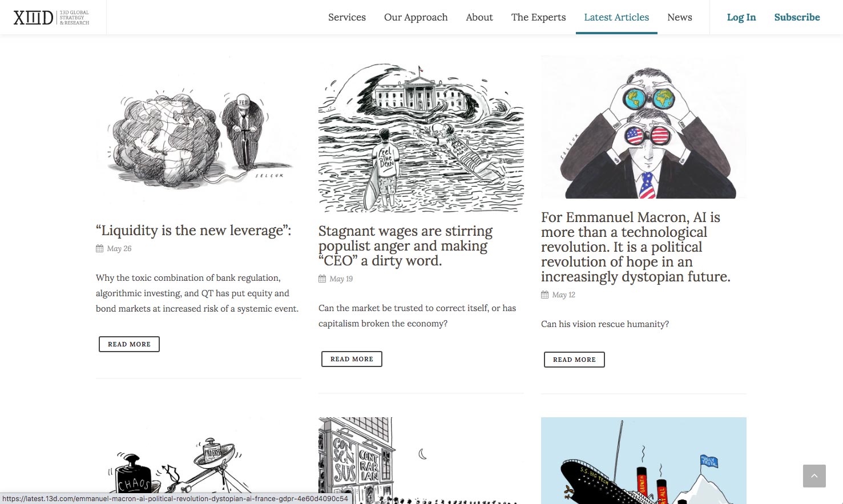Navigate to The Experts section
This screenshot has height=504, width=843.
(x=539, y=17)
